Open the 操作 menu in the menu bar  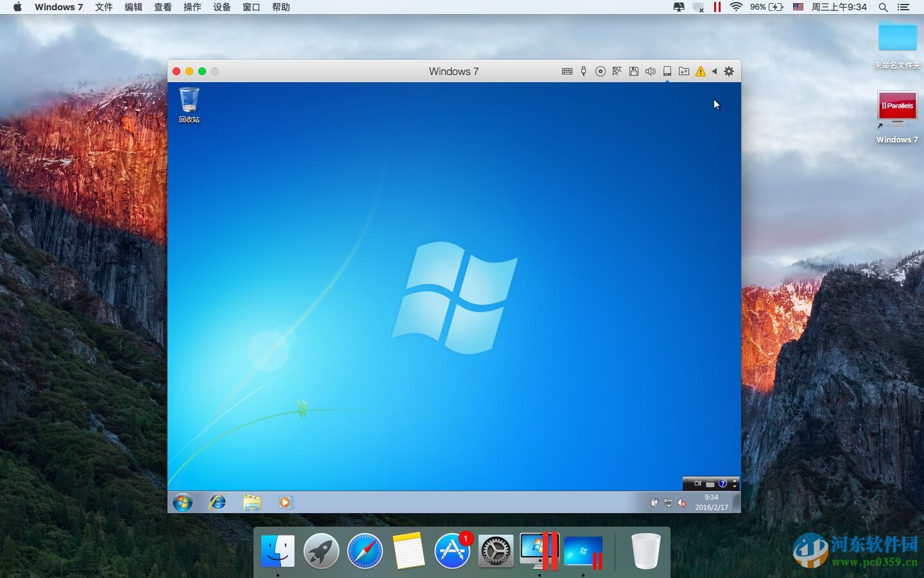pos(192,7)
